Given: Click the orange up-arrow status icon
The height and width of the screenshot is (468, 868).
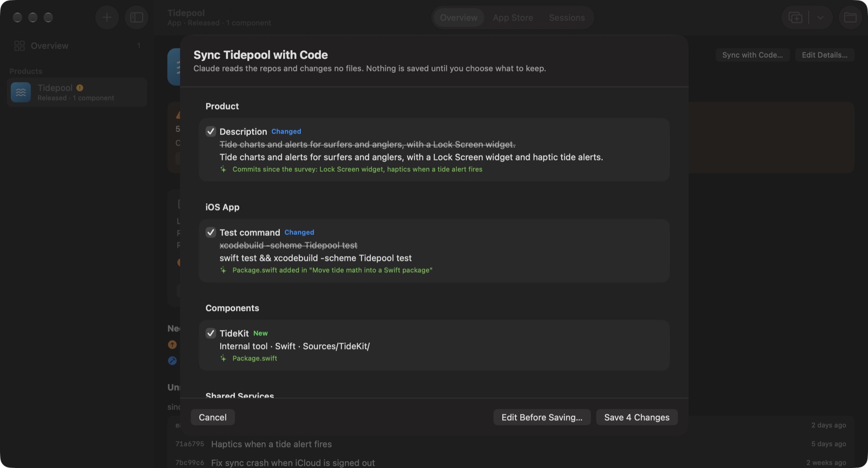Looking at the screenshot, I should 172,345.
